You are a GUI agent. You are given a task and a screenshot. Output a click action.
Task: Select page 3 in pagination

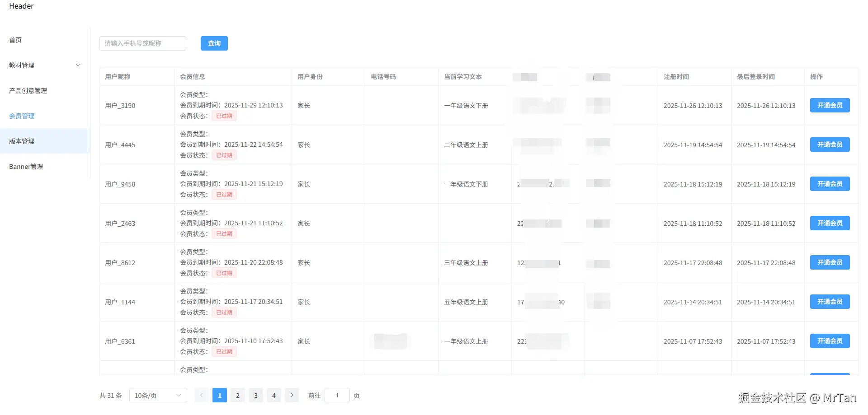click(255, 395)
